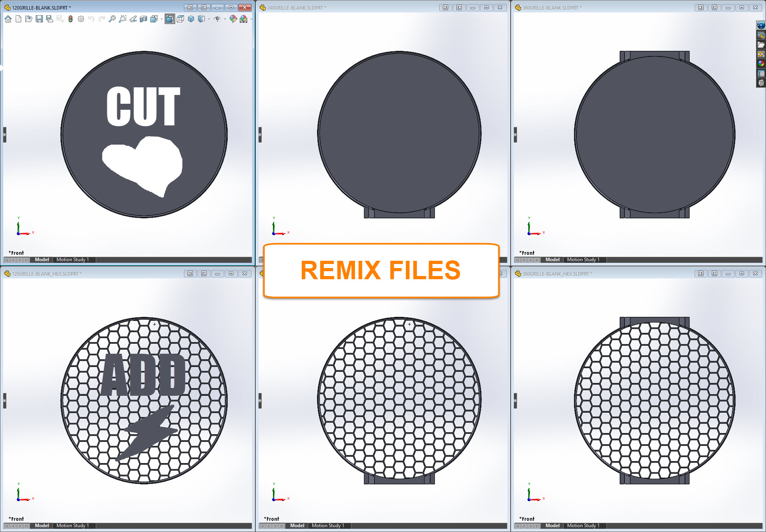Click the Section View icon

143,19
